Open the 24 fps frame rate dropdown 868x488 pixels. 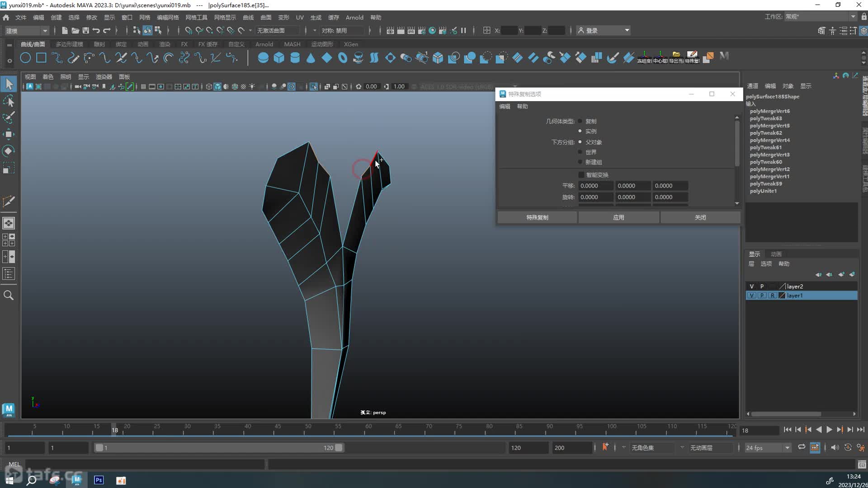pyautogui.click(x=768, y=448)
